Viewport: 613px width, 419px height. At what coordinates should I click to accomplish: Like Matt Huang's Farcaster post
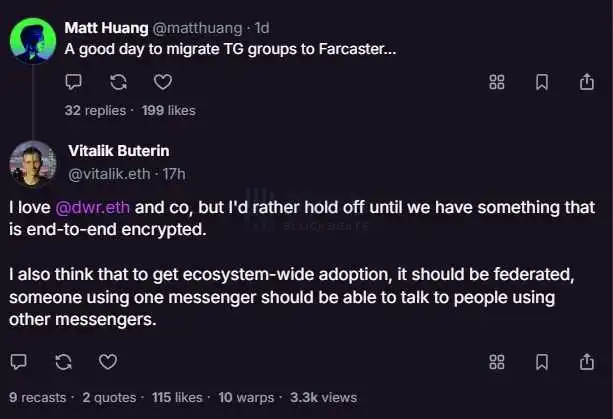click(163, 81)
